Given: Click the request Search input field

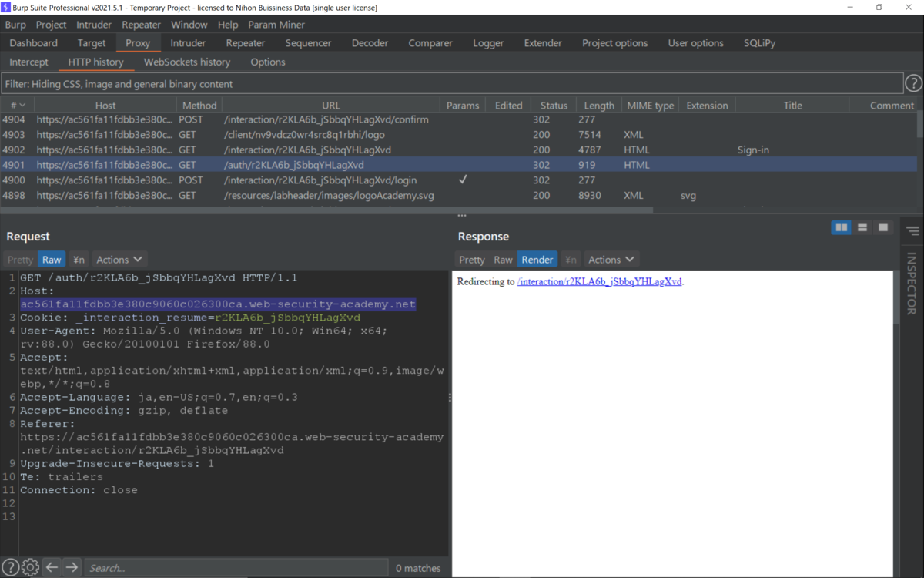Looking at the screenshot, I should pos(236,568).
